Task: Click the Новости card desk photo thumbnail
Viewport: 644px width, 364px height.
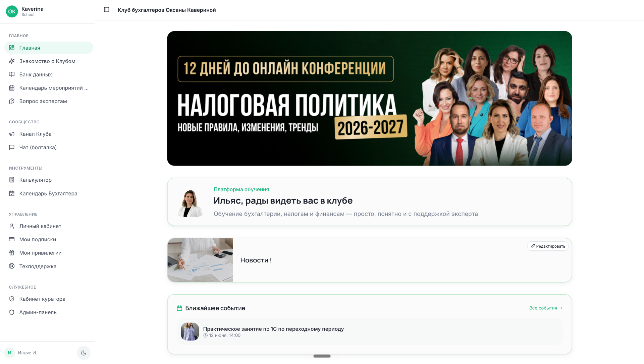Action: [x=200, y=260]
